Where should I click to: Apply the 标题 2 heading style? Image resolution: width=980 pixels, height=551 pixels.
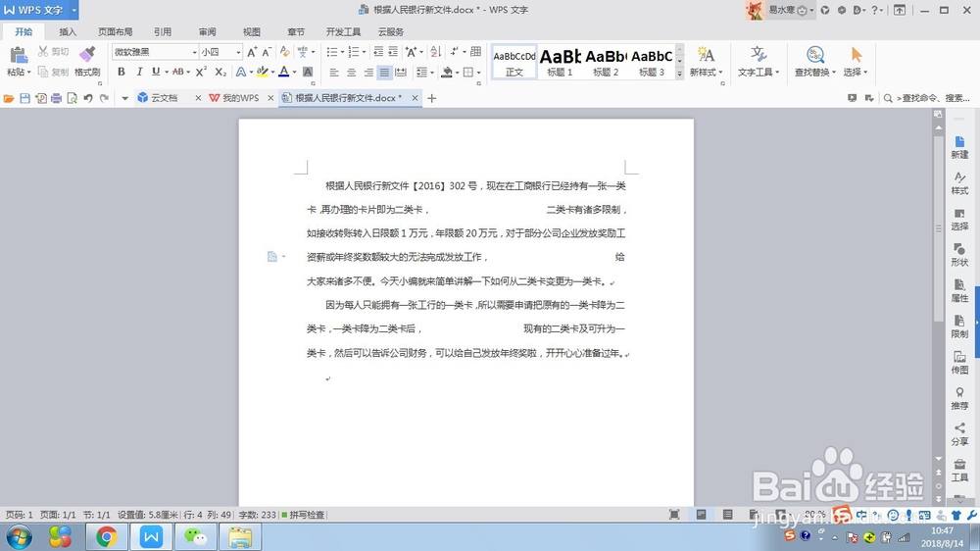(606, 62)
